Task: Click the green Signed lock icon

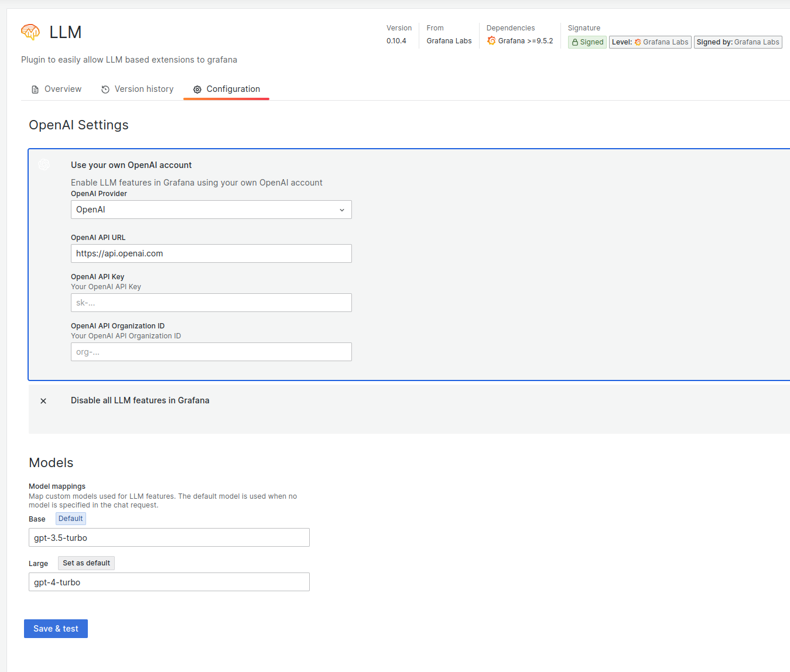Action: coord(573,42)
